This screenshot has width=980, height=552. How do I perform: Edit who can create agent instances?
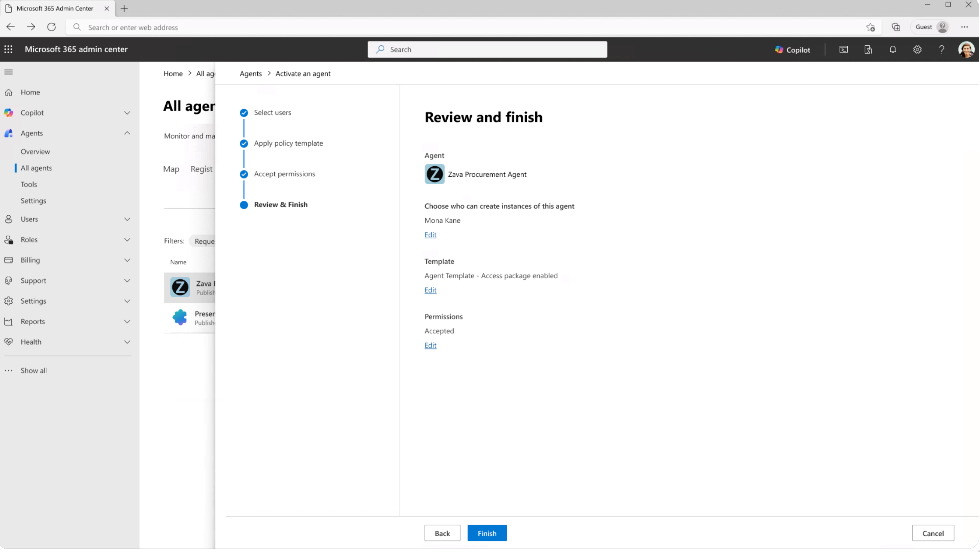tap(430, 235)
